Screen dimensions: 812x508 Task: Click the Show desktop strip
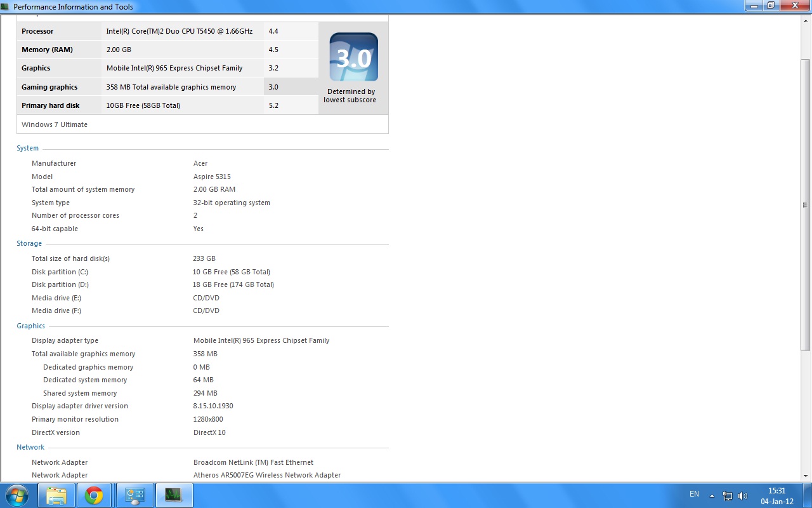[807, 495]
